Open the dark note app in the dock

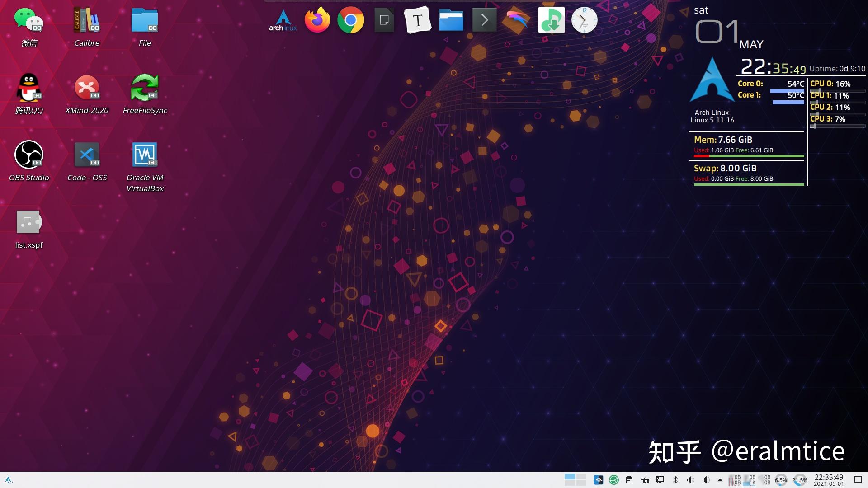click(384, 20)
